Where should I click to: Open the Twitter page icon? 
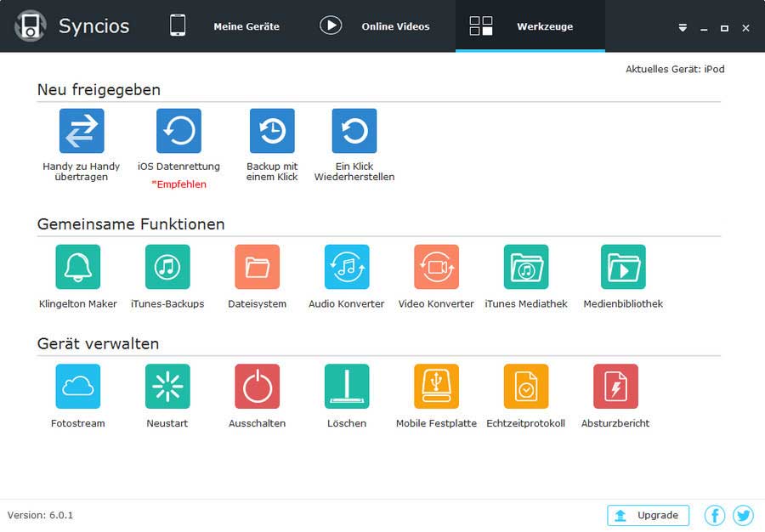tap(743, 515)
